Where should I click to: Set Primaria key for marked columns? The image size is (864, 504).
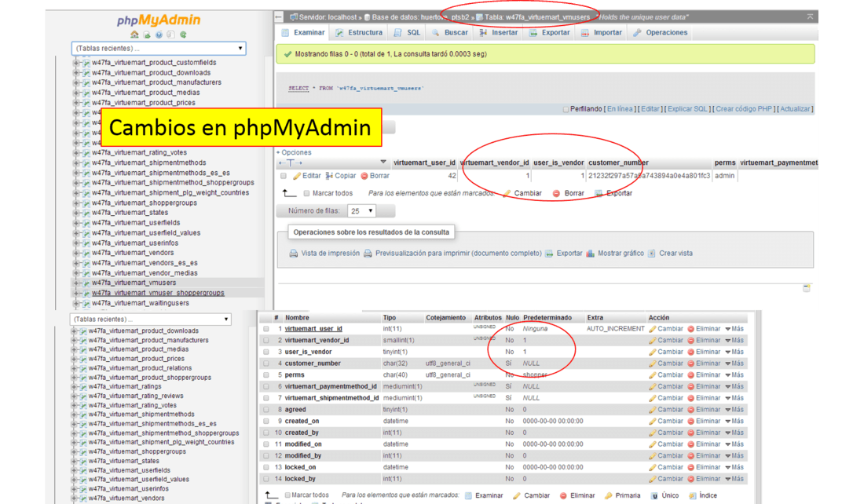[623, 495]
